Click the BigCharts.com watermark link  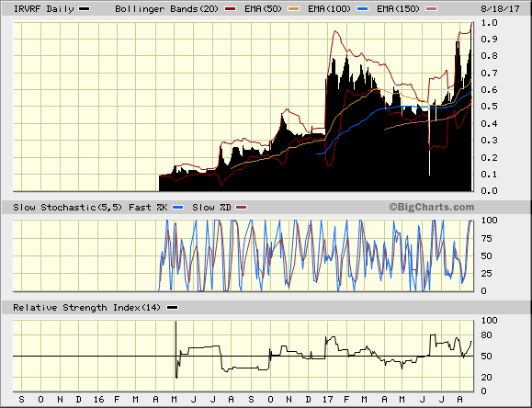[432, 207]
